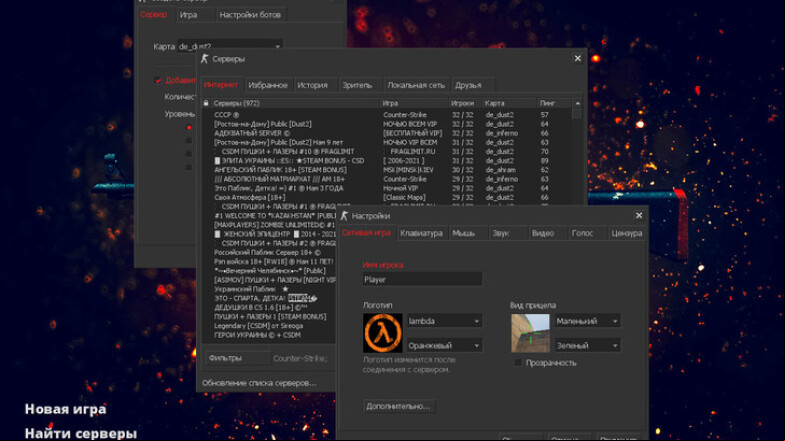Close the Серверы window
This screenshot has height=441, width=785.
click(x=578, y=59)
